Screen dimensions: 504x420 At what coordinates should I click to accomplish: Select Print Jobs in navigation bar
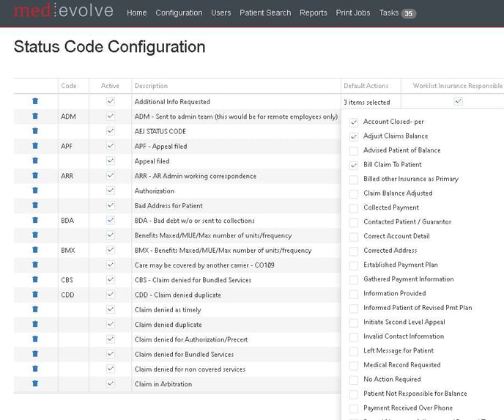point(353,12)
